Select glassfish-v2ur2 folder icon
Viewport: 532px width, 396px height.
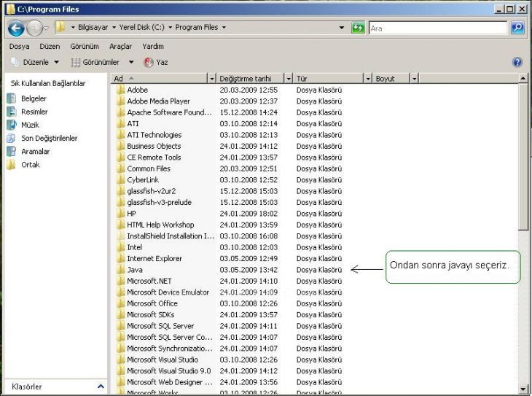click(x=120, y=191)
